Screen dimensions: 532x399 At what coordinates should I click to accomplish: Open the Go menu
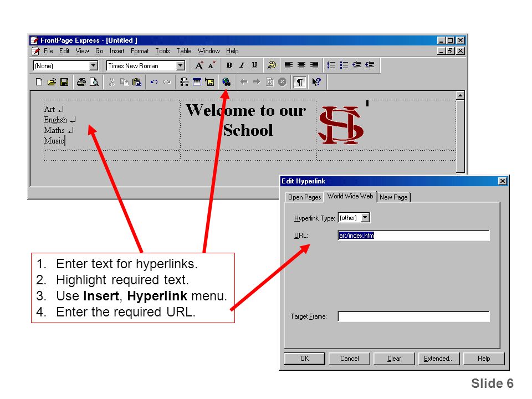point(99,51)
